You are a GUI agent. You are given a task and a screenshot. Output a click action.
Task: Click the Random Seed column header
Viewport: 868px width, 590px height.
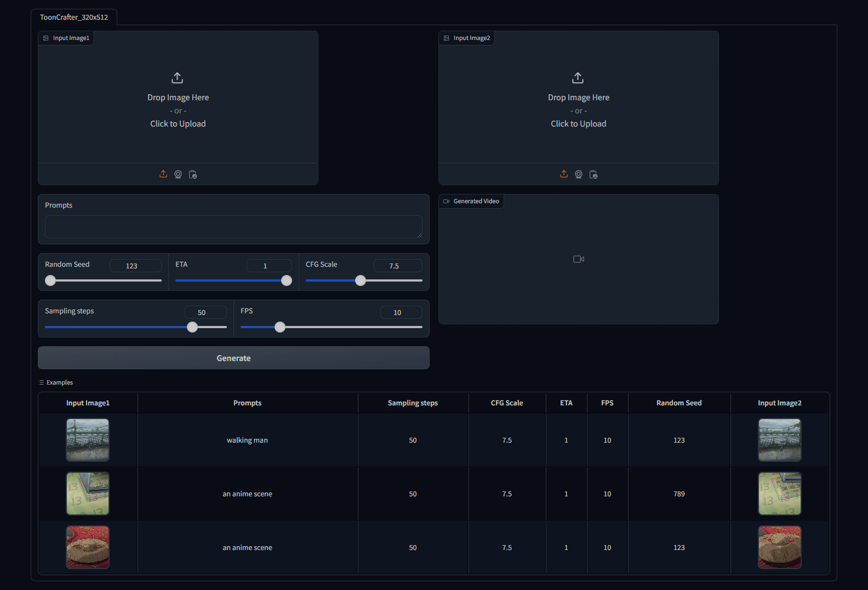(679, 403)
